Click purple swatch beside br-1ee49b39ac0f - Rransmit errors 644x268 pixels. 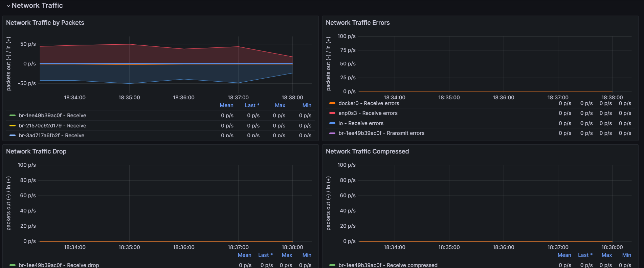tap(332, 133)
